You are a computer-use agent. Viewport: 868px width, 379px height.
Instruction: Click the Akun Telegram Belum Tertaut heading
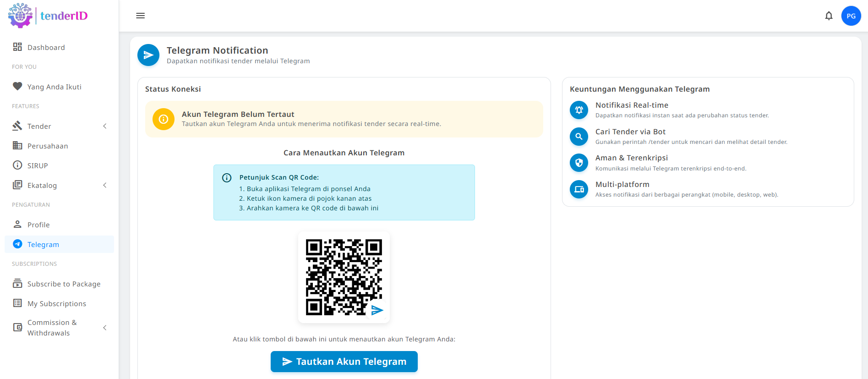pyautogui.click(x=238, y=114)
